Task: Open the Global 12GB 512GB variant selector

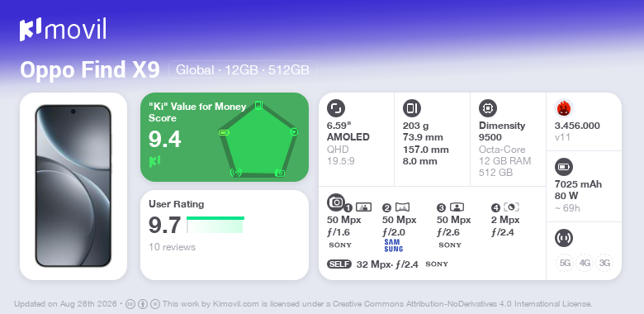Action: [x=243, y=69]
